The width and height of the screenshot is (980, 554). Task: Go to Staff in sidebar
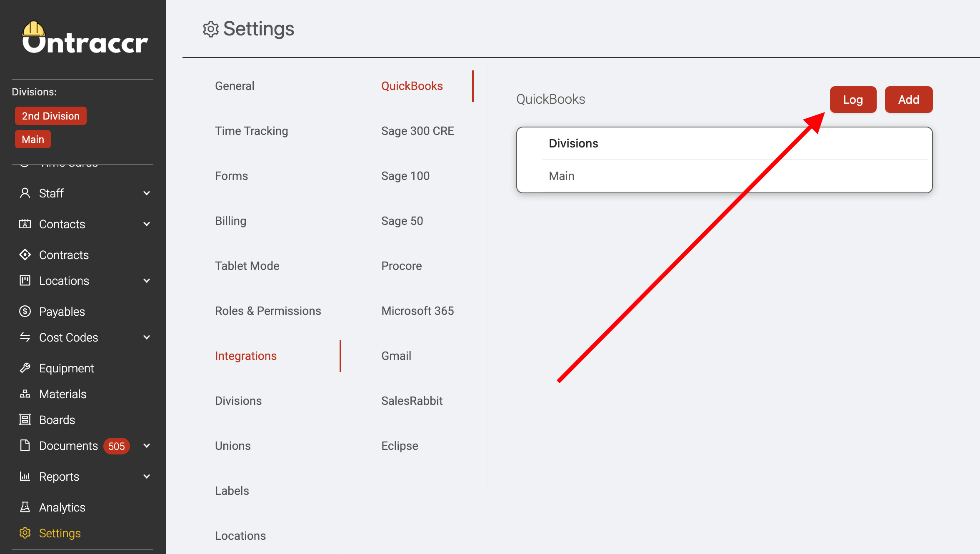tap(51, 193)
